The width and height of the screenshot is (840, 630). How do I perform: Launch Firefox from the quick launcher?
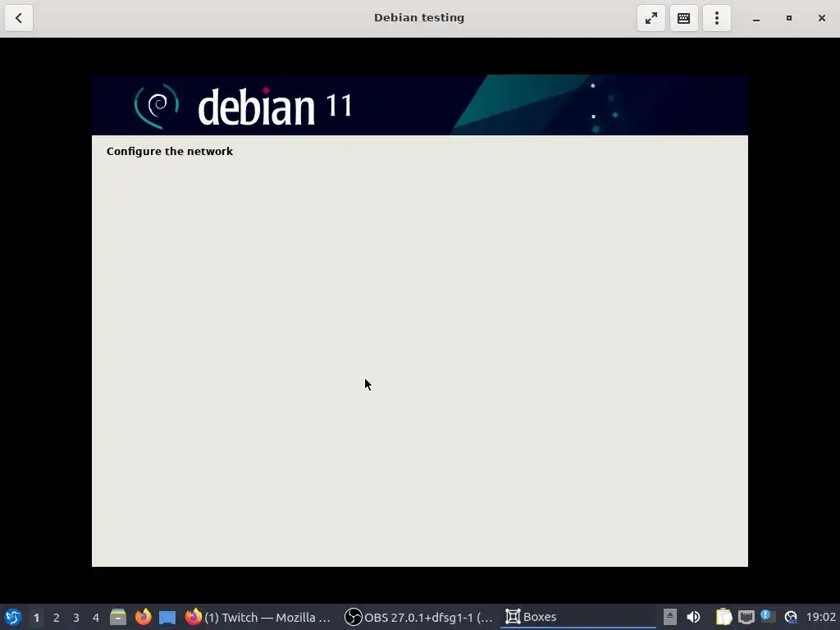[x=143, y=617]
